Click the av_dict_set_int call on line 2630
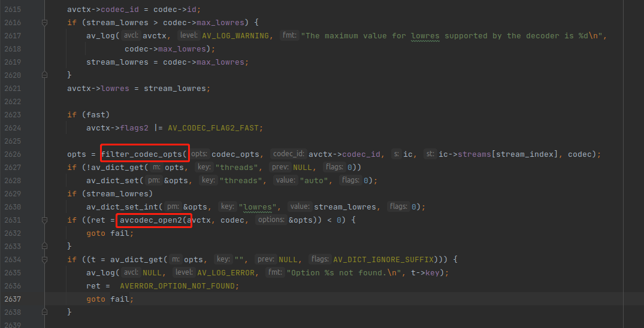 [x=123, y=207]
